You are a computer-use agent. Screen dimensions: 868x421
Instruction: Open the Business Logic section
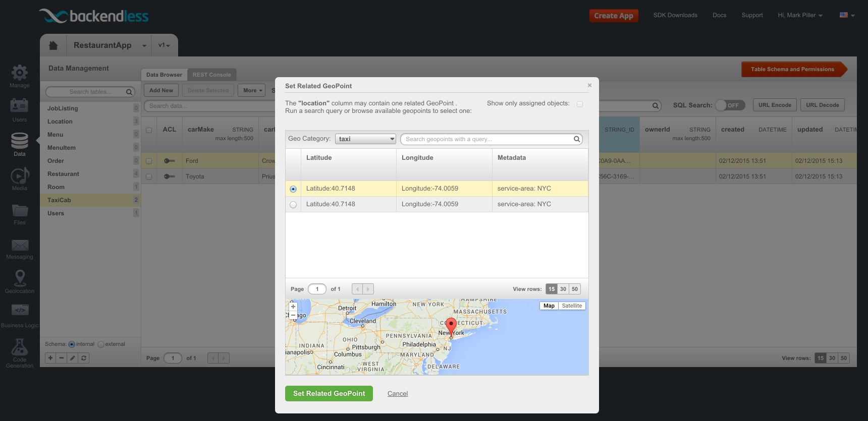pyautogui.click(x=19, y=316)
